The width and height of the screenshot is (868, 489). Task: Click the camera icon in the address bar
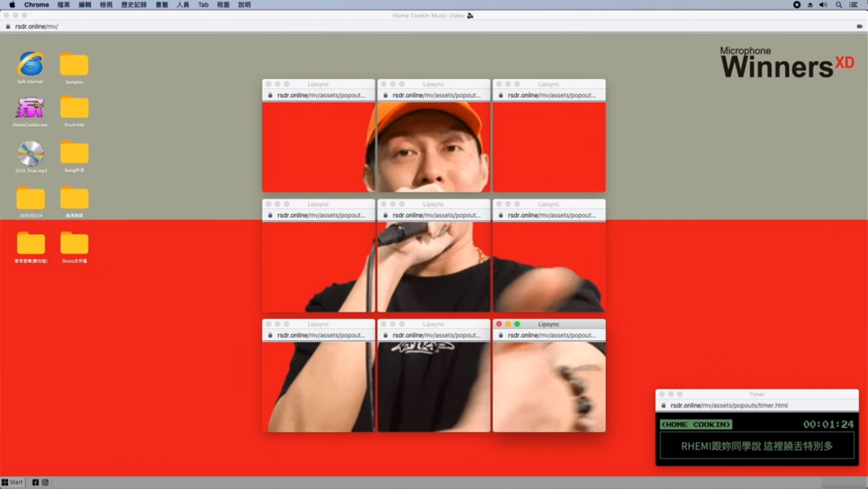pyautogui.click(x=859, y=27)
